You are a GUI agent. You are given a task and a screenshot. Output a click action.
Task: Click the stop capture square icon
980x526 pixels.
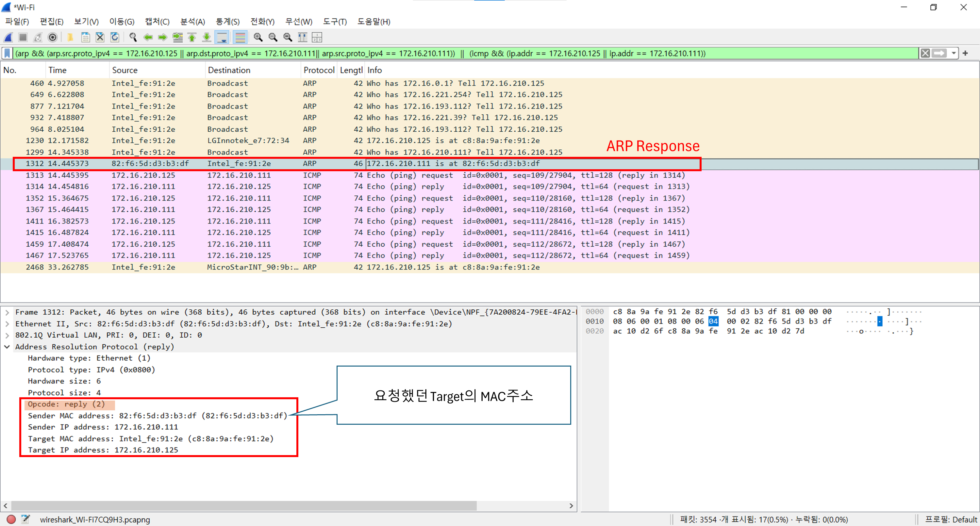(x=23, y=37)
